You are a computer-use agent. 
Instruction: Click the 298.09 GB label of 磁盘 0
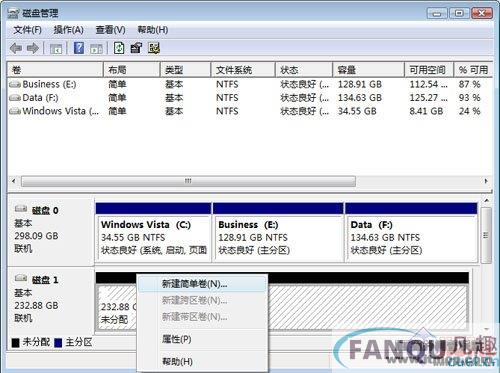click(x=36, y=236)
